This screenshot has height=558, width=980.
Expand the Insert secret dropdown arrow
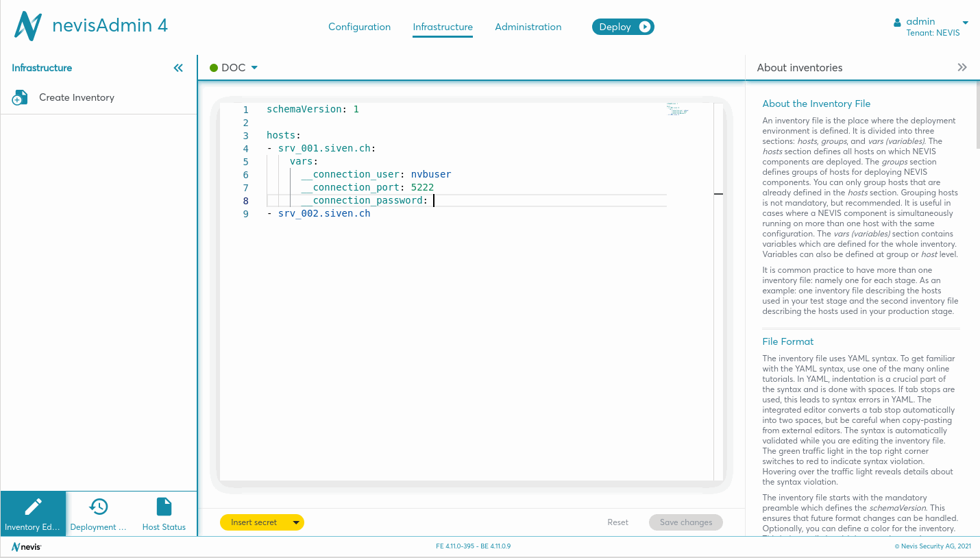(296, 522)
